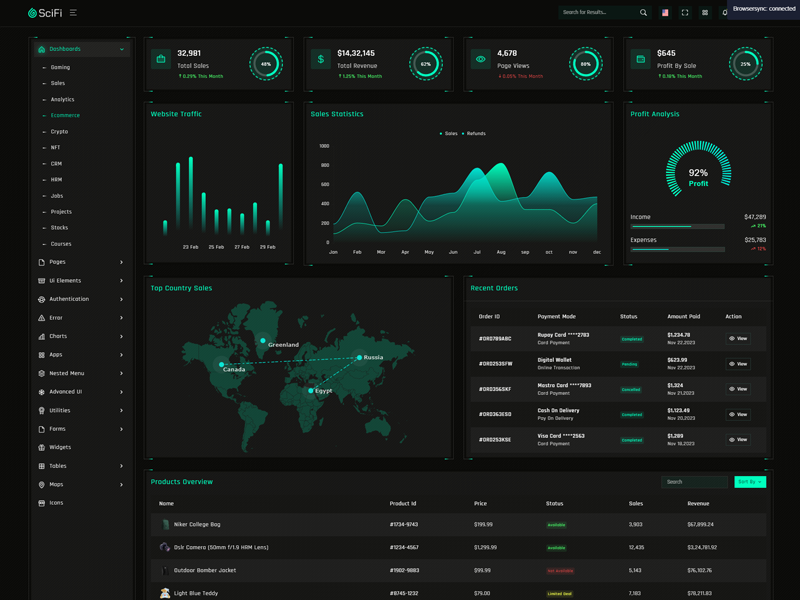View order #ORD789ABC details
The image size is (800, 600).
click(x=738, y=339)
